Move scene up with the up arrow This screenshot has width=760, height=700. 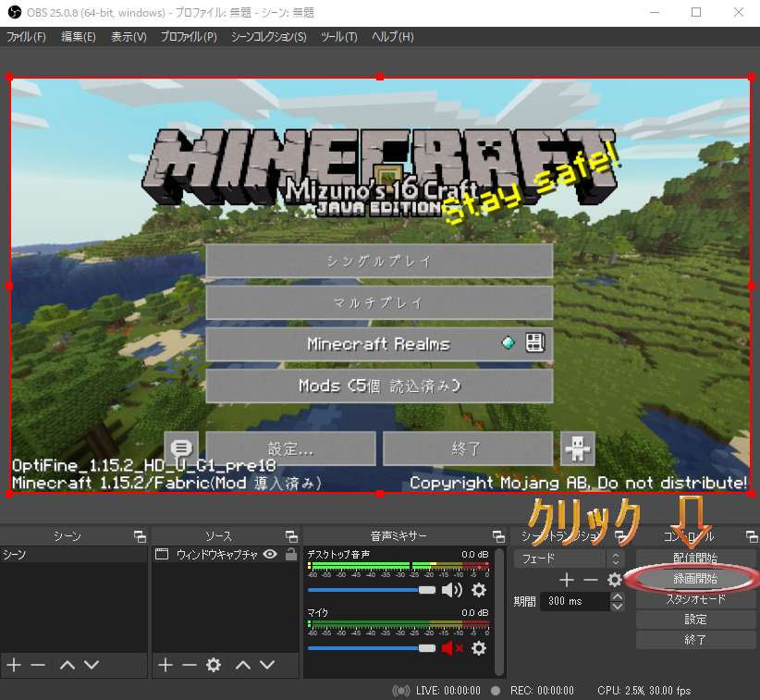[x=67, y=665]
